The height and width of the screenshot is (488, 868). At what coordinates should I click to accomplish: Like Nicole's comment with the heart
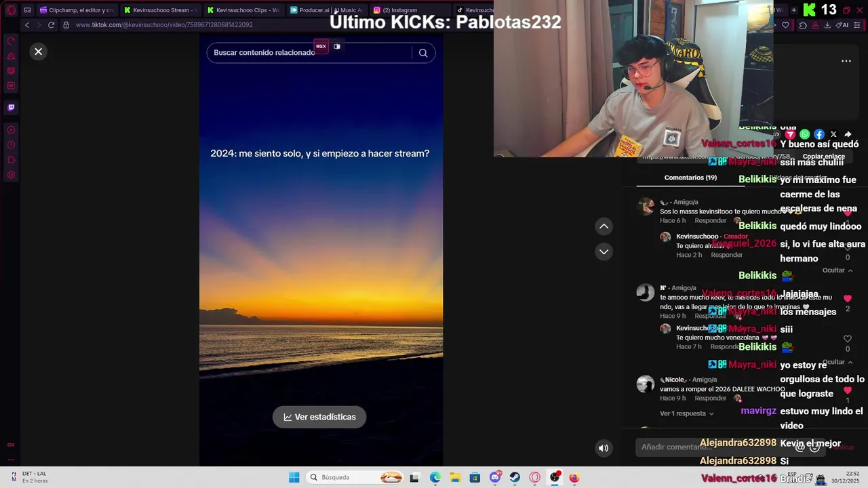[847, 390]
